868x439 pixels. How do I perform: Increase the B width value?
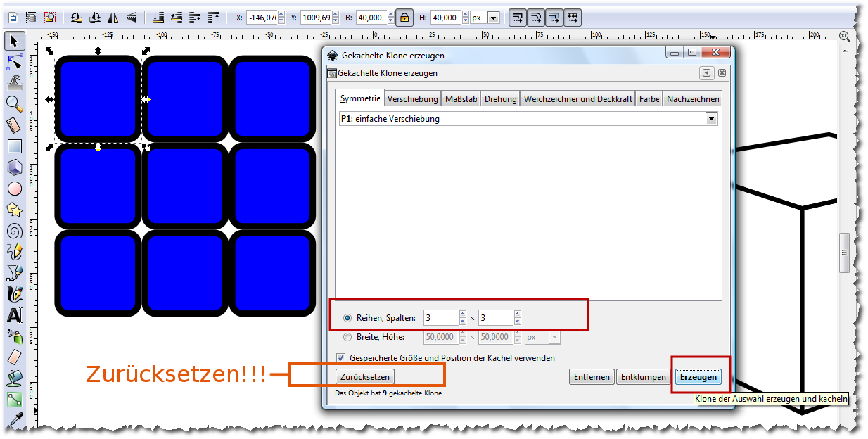[390, 14]
